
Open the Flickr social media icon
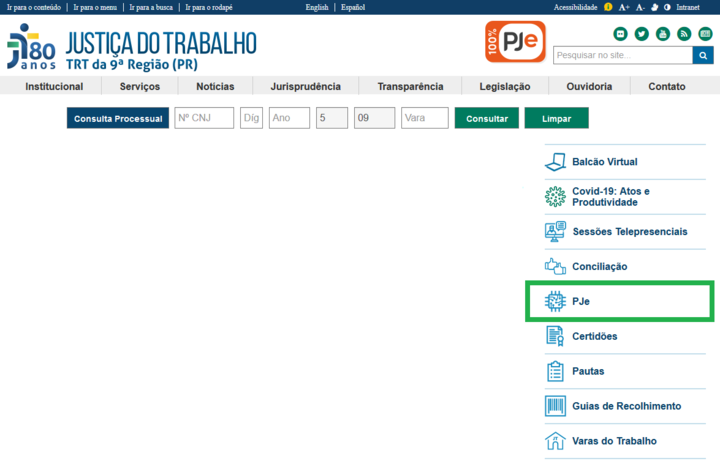(620, 34)
